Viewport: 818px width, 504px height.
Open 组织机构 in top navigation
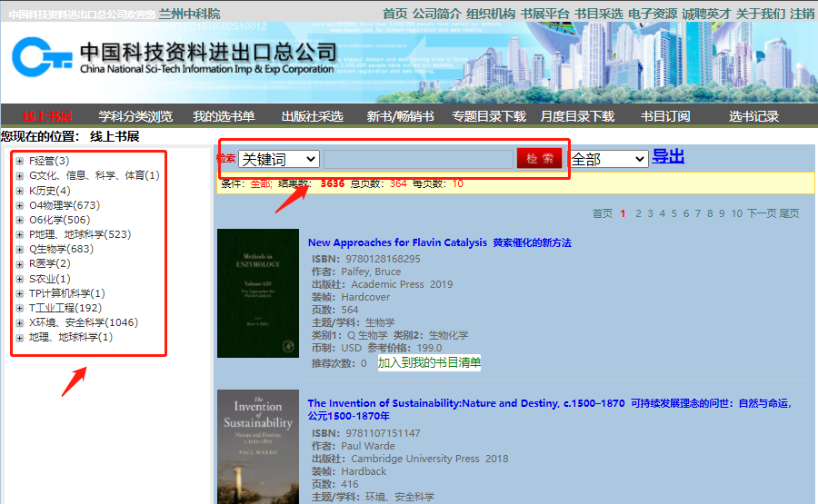(491, 14)
